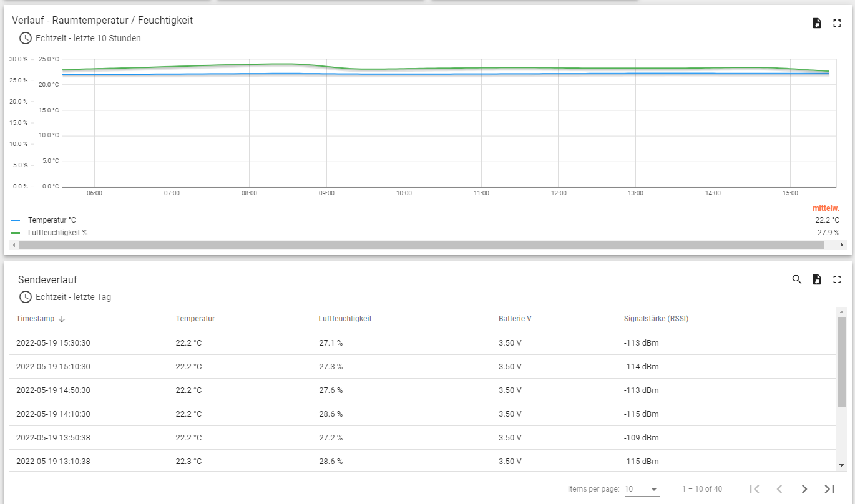Open time window 'Echtzeit - letzte 10 Stunden'
Viewport: 855px width, 504px height.
[87, 38]
